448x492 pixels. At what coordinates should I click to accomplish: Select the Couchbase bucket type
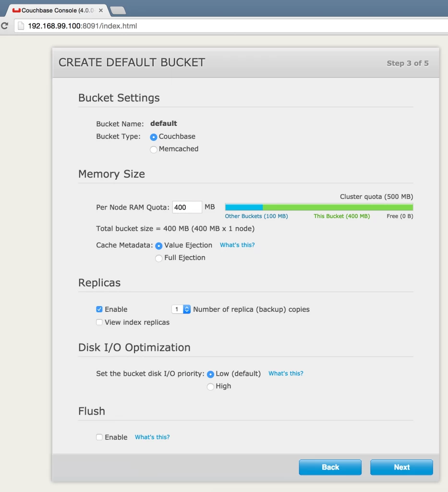(153, 137)
